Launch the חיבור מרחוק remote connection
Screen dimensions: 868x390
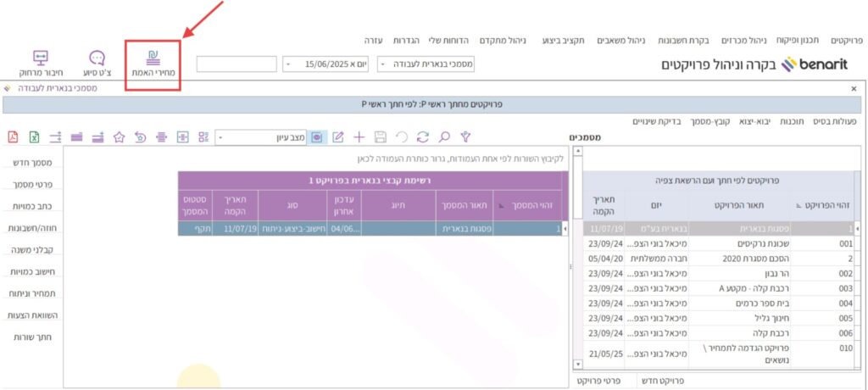coord(40,63)
